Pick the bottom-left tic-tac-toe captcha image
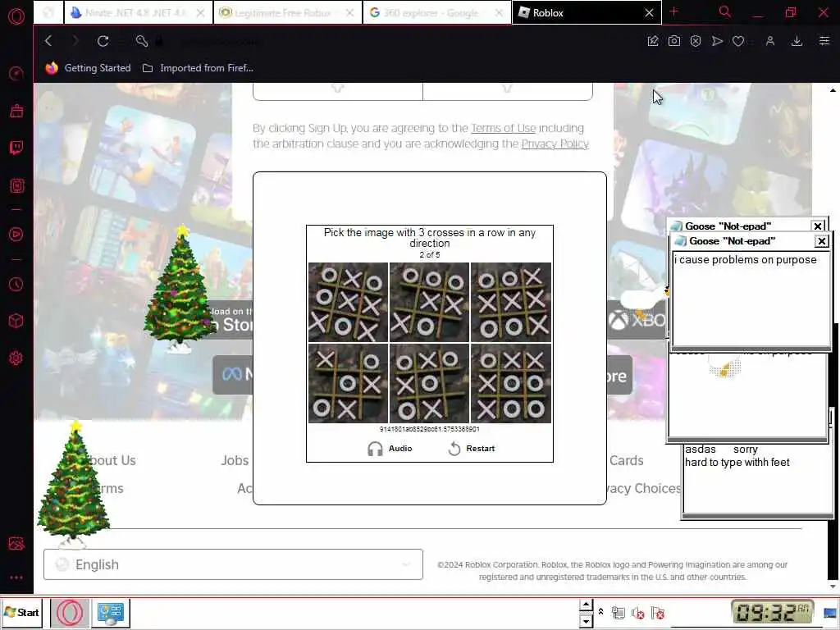 348,384
